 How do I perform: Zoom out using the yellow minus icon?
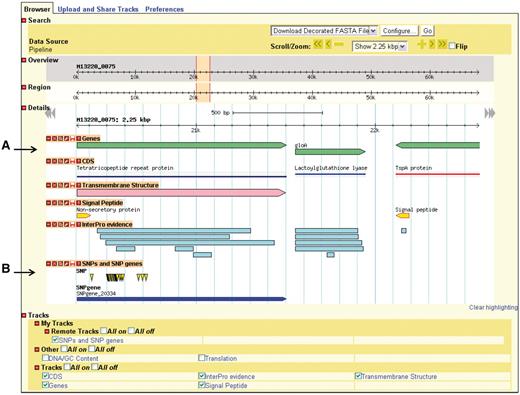(339, 44)
